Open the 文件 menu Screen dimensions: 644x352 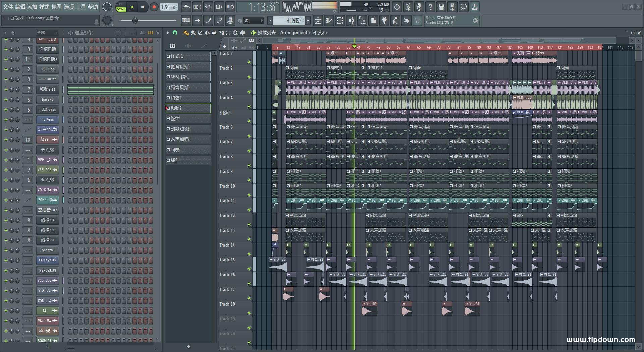8,7
